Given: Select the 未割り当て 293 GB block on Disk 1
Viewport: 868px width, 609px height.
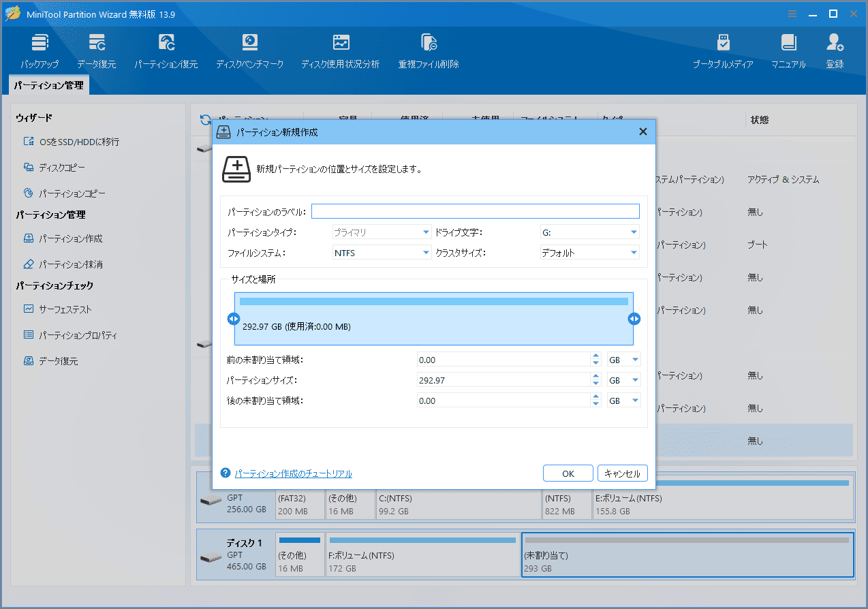Looking at the screenshot, I should pyautogui.click(x=687, y=555).
